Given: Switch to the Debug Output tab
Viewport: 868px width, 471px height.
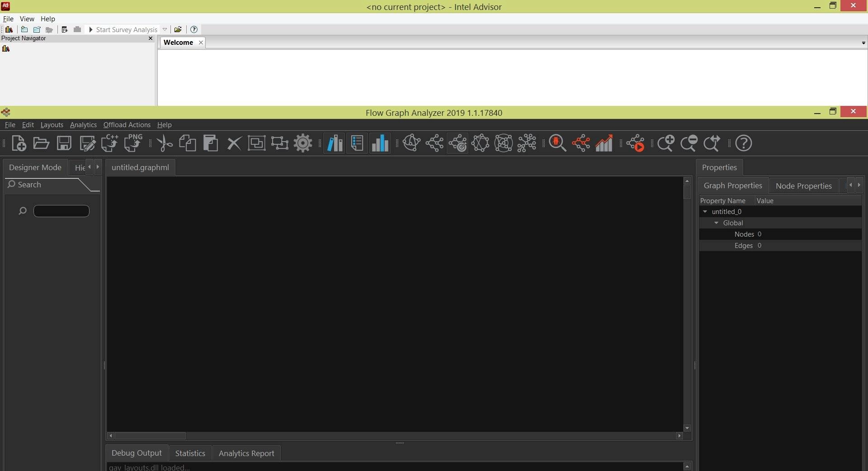Looking at the screenshot, I should [x=137, y=453].
